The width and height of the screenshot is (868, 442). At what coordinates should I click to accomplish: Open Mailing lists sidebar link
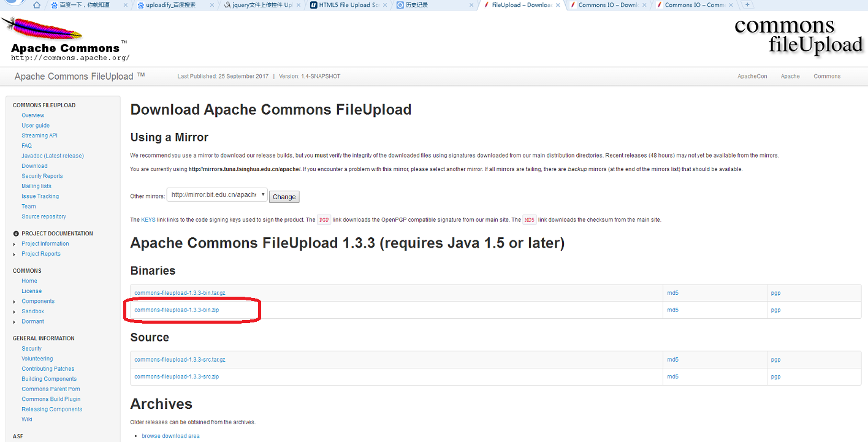[37, 186]
